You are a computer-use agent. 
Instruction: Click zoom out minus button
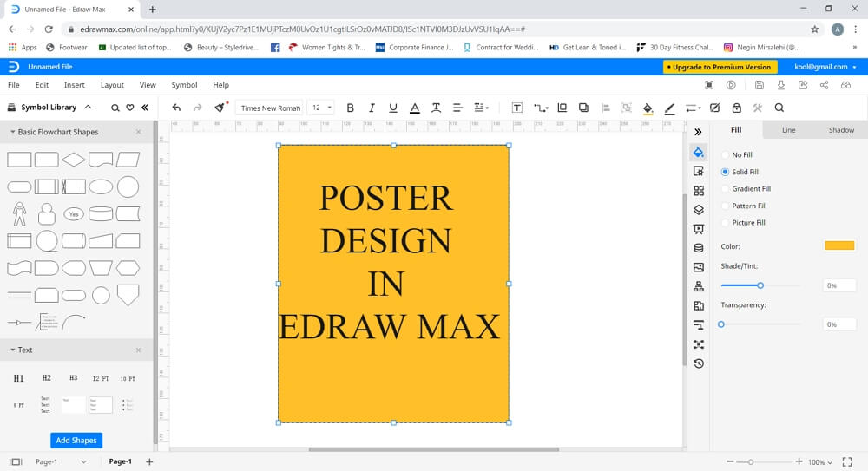[730, 461]
